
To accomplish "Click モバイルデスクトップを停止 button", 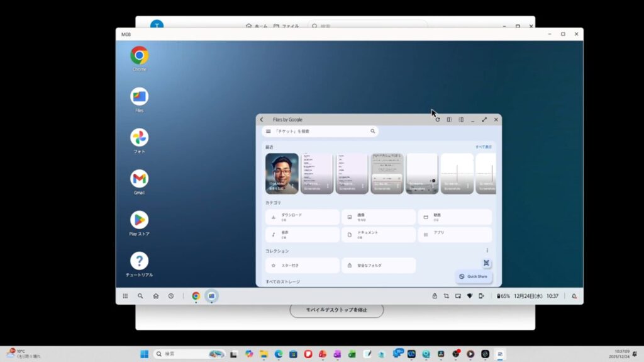I will click(x=336, y=310).
